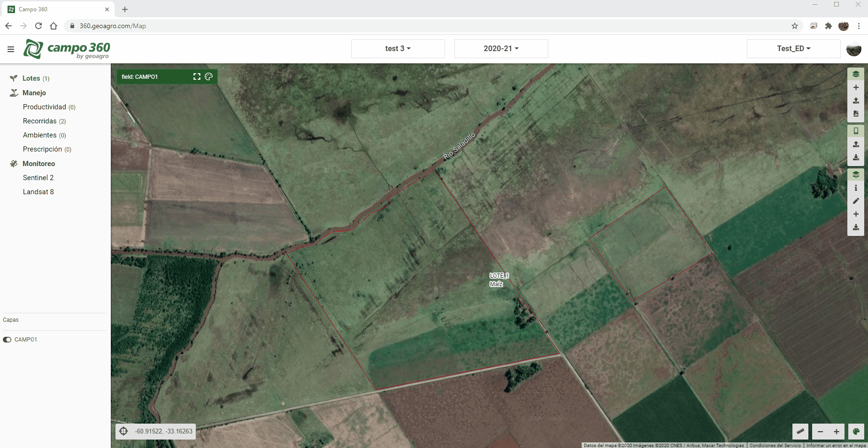Screen dimensions: 868x448
Task: Click the coordinates readout -60.91522, -33.16263
Action: tap(163, 431)
